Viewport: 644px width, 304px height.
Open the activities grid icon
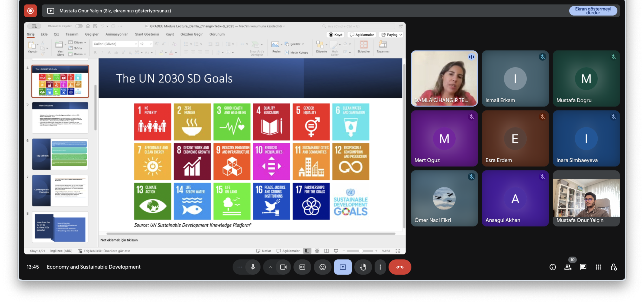(598, 267)
